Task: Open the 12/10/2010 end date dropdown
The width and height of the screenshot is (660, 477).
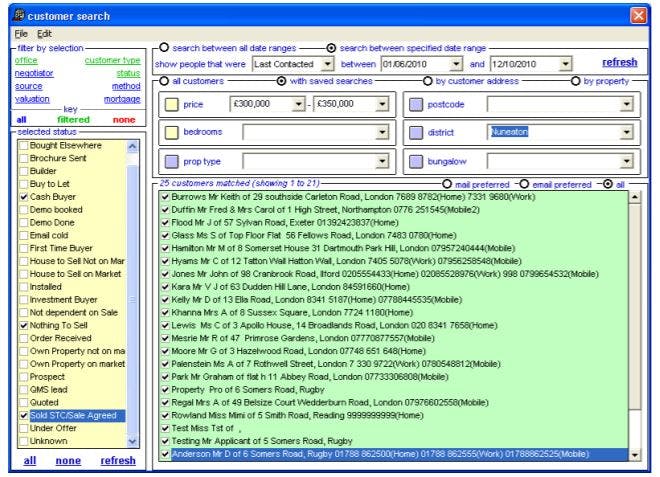Action: [x=566, y=64]
